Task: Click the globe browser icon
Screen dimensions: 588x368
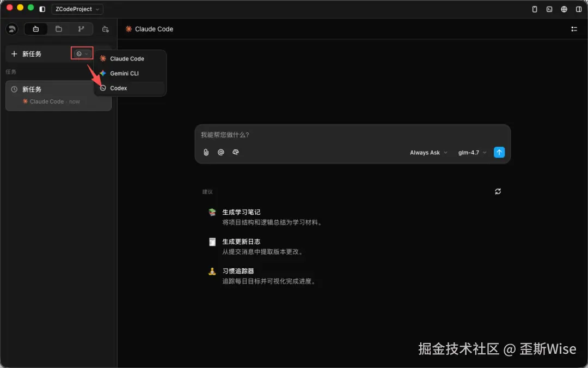Action: point(563,9)
